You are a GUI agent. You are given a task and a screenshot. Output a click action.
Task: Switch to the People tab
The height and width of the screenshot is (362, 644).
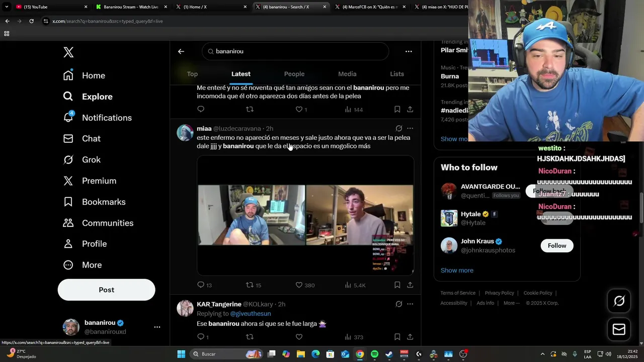coord(294,74)
